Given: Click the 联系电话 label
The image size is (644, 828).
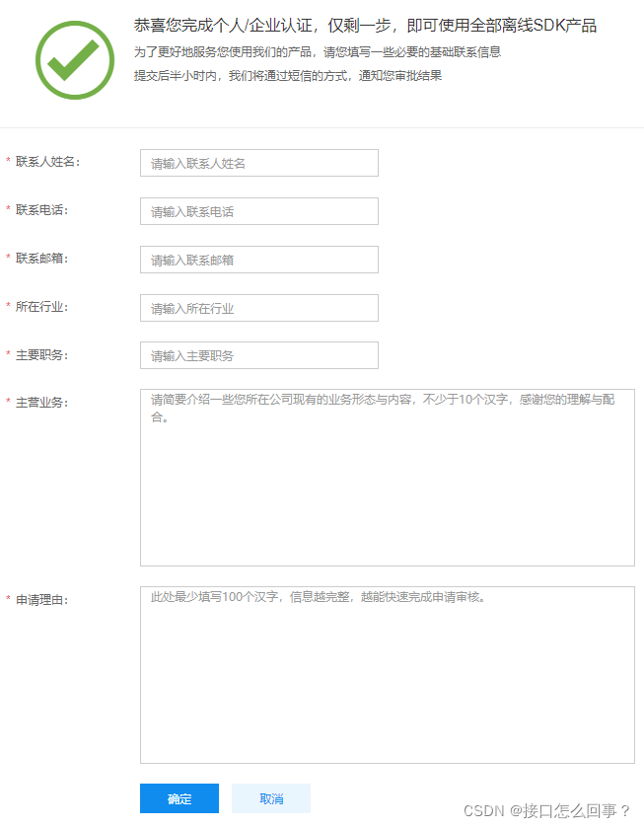Looking at the screenshot, I should 41,210.
